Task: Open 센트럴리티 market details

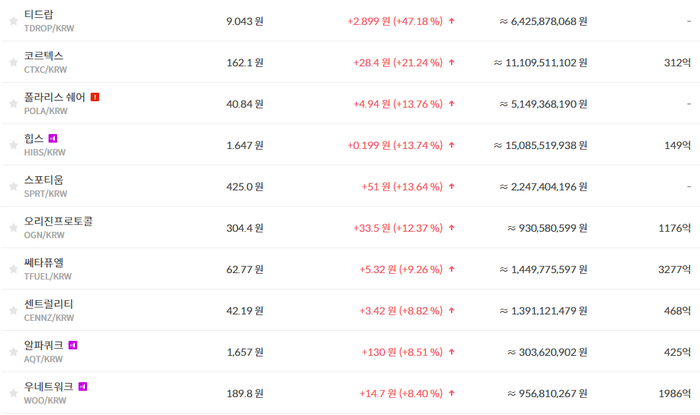Action: click(49, 304)
